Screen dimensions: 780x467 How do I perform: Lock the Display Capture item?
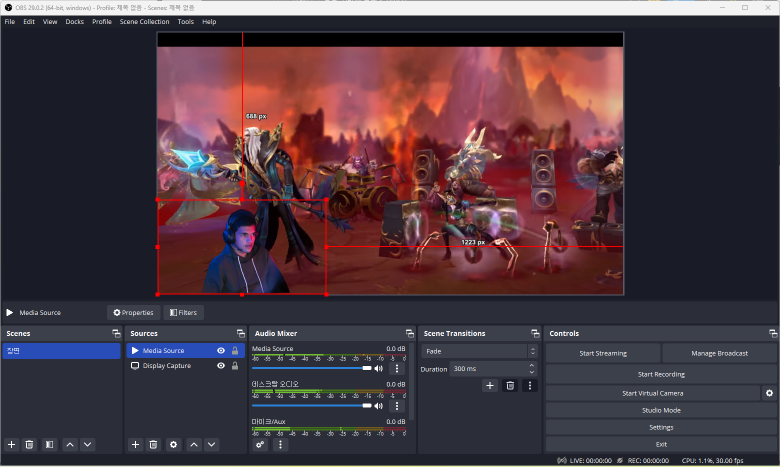tap(235, 366)
